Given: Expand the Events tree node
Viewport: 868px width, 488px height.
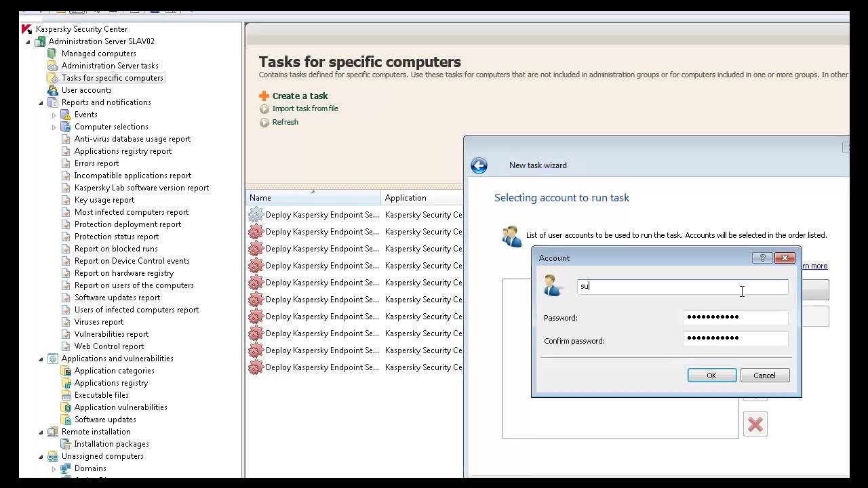Looking at the screenshot, I should coord(54,115).
